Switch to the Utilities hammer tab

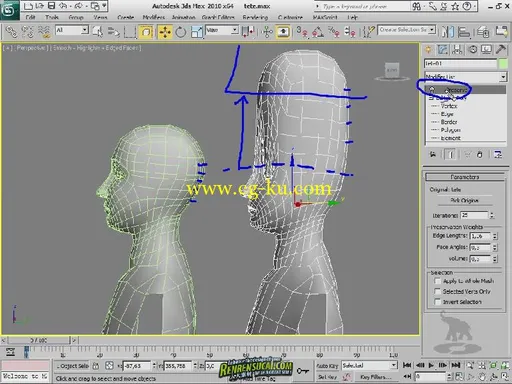tap(501, 50)
